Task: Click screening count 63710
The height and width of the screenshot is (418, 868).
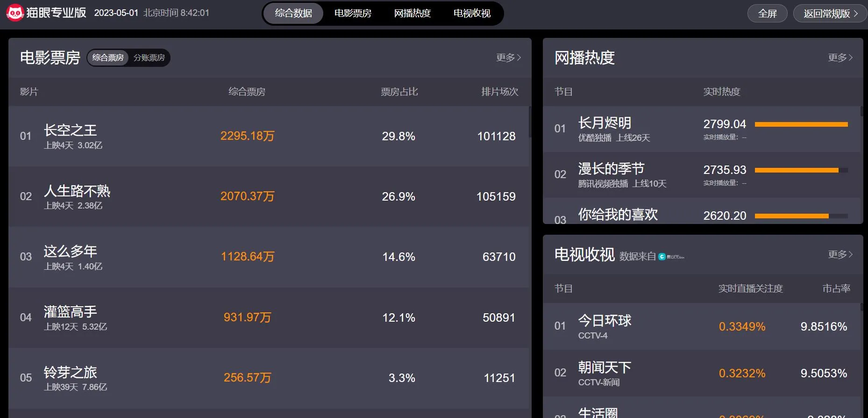Action: (499, 257)
